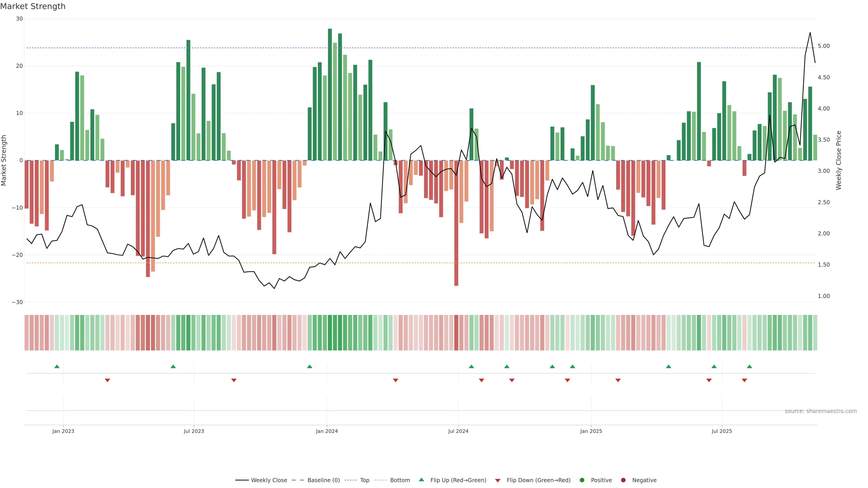Click the tallest green bar near Jan 2024
Viewport: 868px width, 488px height.
pyautogui.click(x=330, y=94)
